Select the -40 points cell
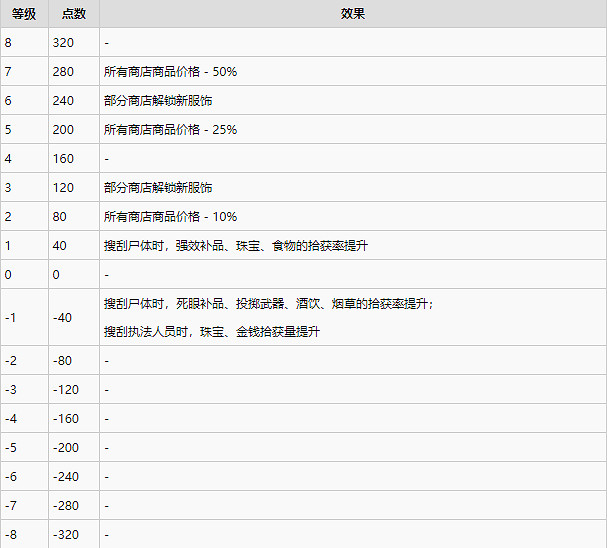This screenshot has width=607, height=548. [x=63, y=317]
